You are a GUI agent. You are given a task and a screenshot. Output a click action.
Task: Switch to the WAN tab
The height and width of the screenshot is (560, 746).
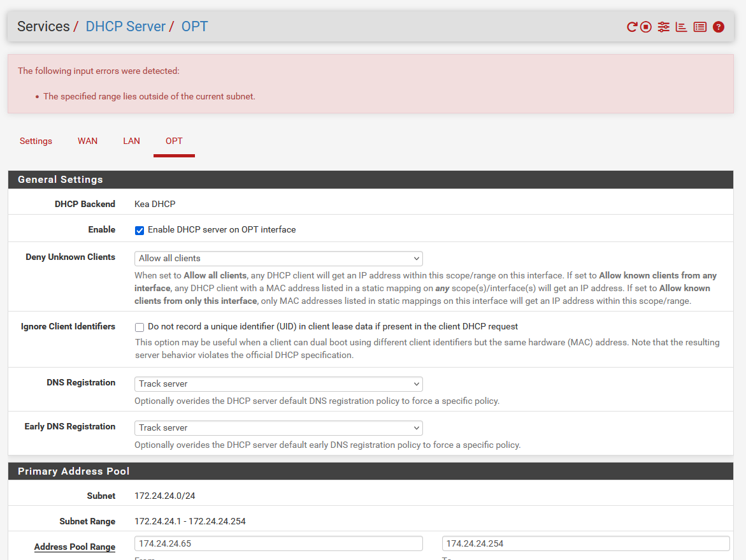point(87,141)
